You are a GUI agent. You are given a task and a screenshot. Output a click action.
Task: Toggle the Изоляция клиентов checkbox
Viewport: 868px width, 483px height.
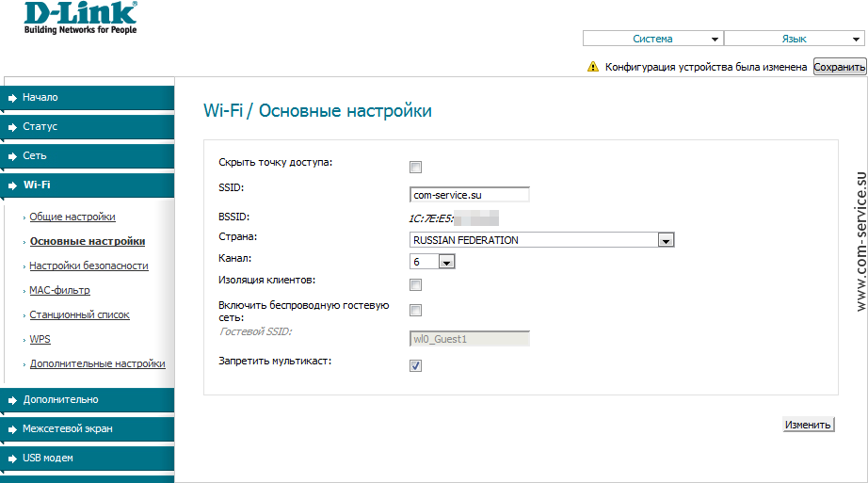[415, 285]
